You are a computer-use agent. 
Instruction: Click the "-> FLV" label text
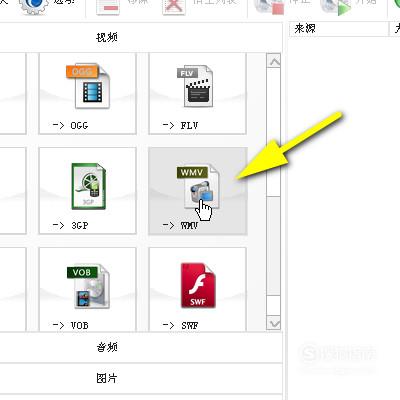tap(180, 126)
